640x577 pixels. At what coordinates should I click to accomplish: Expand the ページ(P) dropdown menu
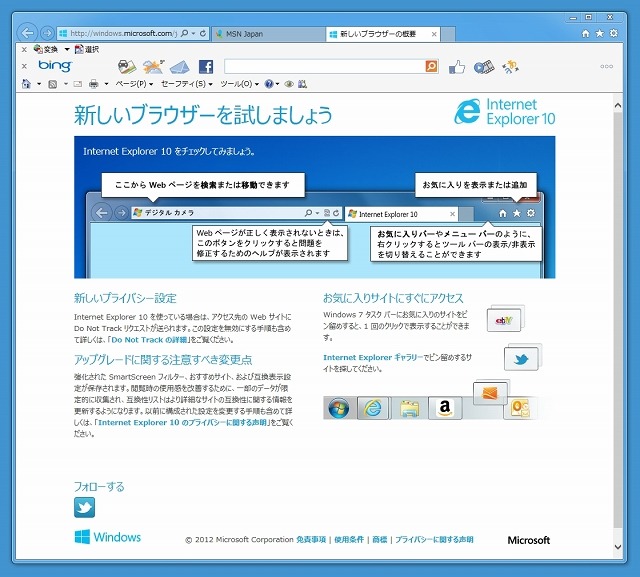click(133, 84)
